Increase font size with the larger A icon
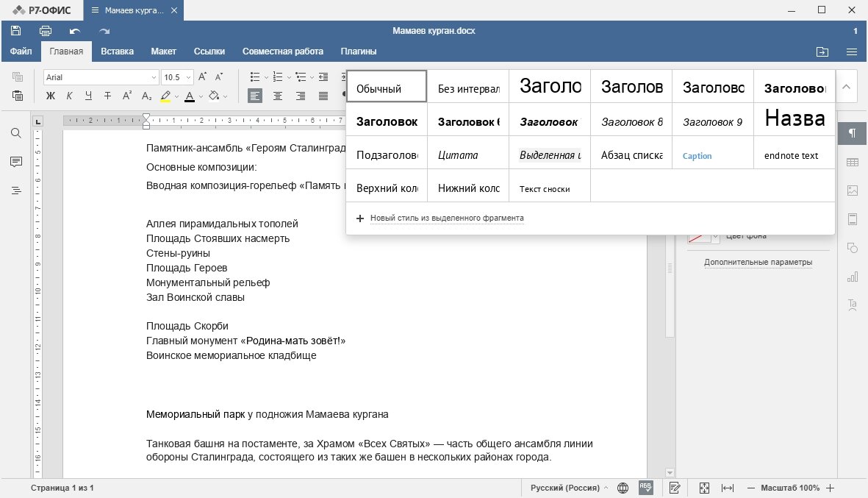 coord(203,77)
